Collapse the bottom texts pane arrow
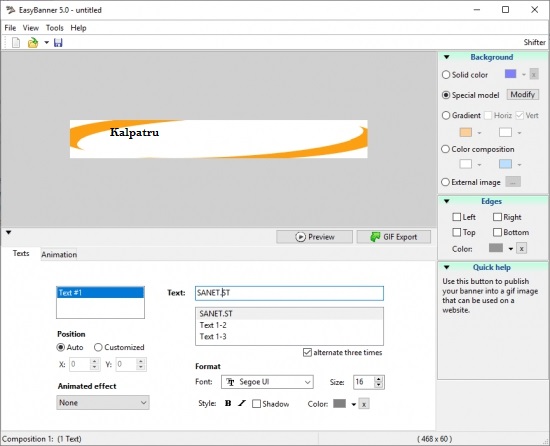 coord(9,232)
